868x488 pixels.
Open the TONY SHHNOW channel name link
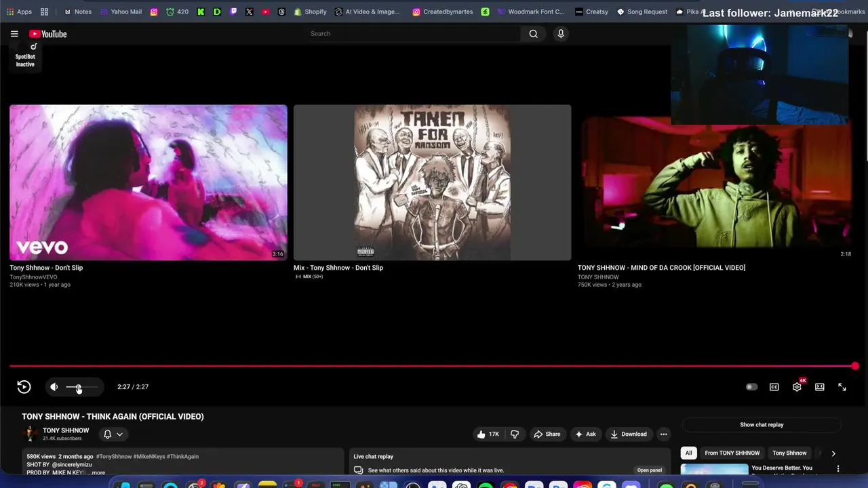(66, 430)
